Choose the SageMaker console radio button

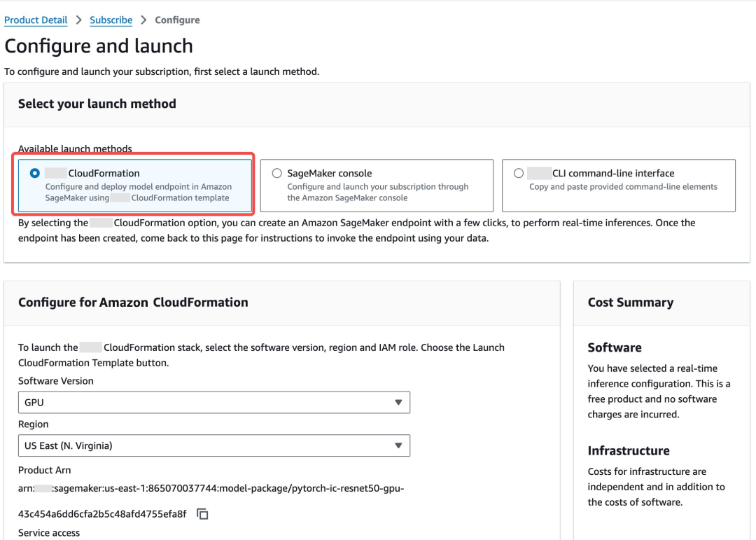tap(276, 173)
